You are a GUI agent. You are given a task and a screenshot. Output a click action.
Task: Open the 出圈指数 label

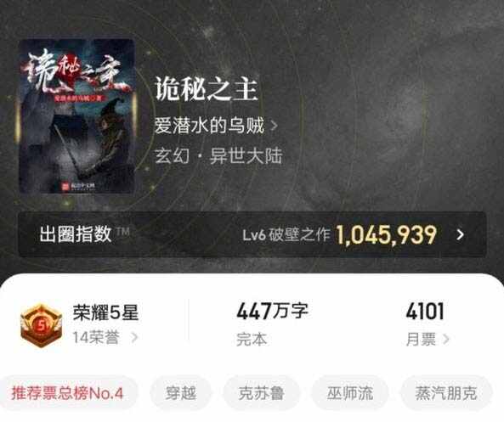click(x=76, y=234)
